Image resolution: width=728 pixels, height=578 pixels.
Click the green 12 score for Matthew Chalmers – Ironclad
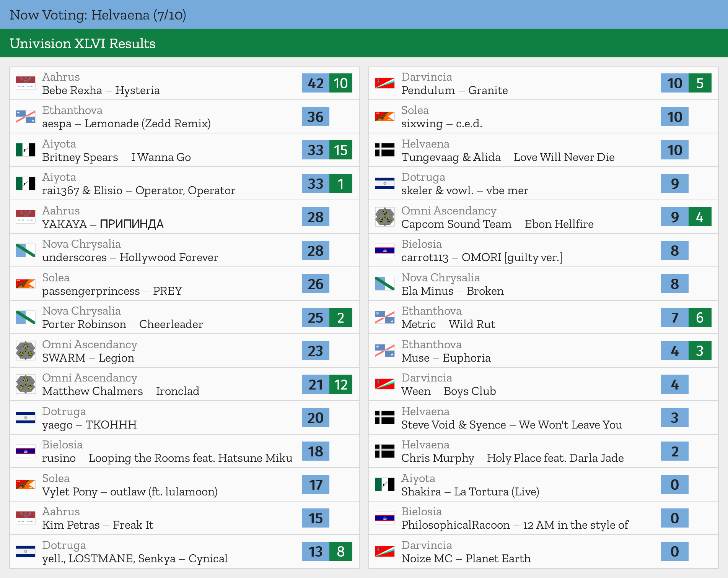click(341, 384)
